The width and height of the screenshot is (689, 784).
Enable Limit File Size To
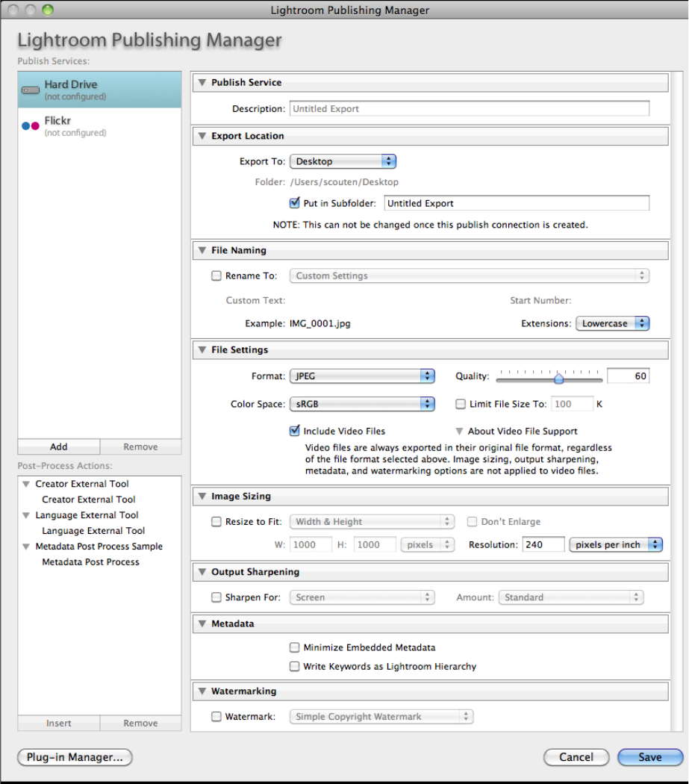click(x=461, y=404)
